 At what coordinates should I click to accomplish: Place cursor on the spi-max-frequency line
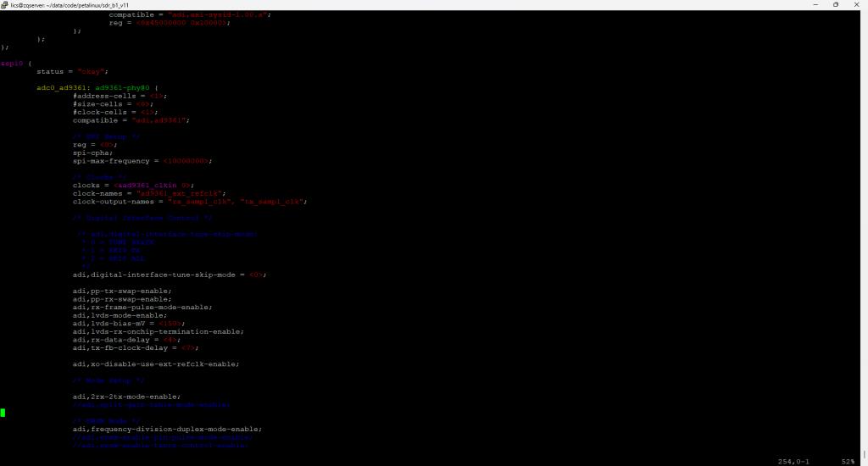141,160
